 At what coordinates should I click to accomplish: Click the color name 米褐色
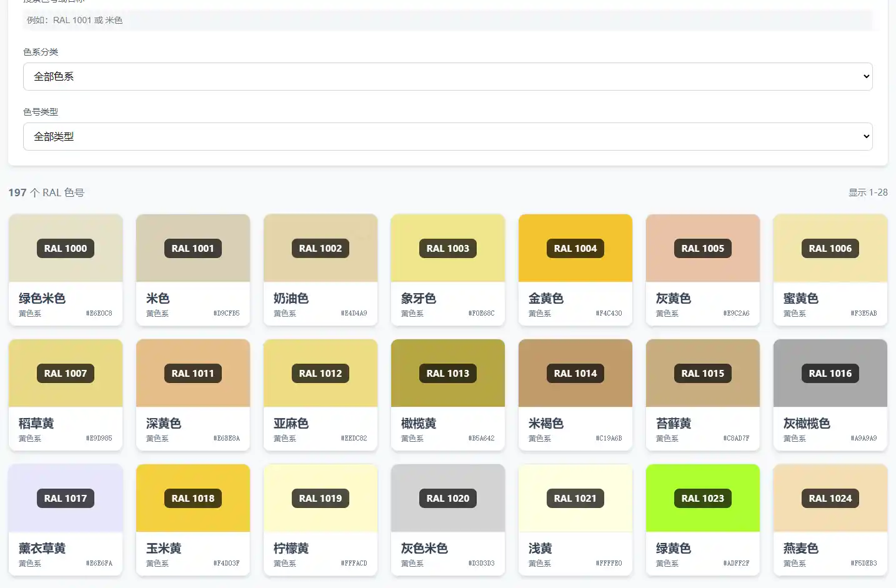point(546,424)
